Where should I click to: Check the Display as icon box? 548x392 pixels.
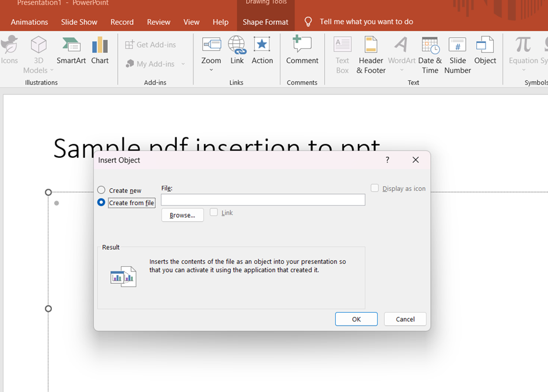click(375, 188)
